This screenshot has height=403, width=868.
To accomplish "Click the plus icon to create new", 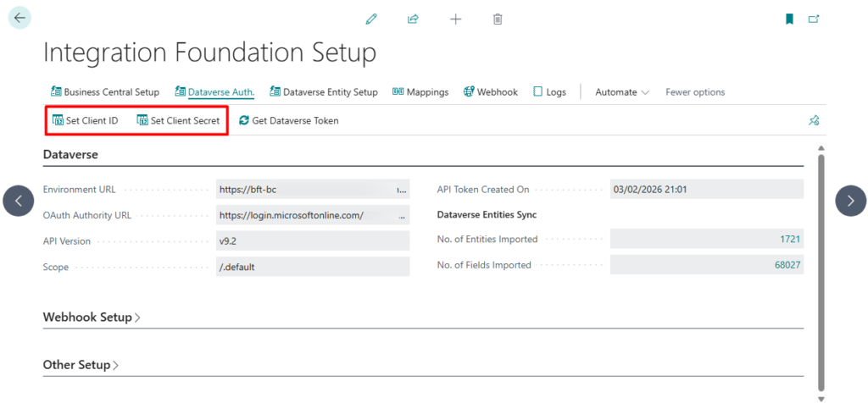I will point(455,19).
